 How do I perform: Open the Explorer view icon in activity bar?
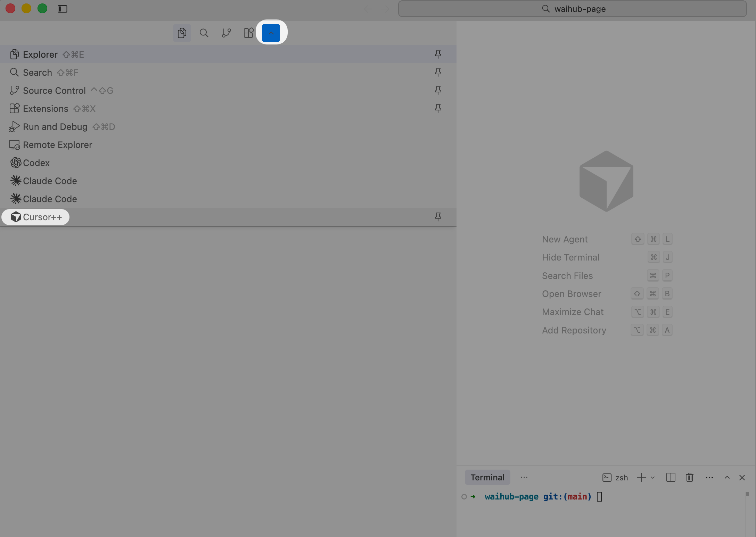click(182, 33)
